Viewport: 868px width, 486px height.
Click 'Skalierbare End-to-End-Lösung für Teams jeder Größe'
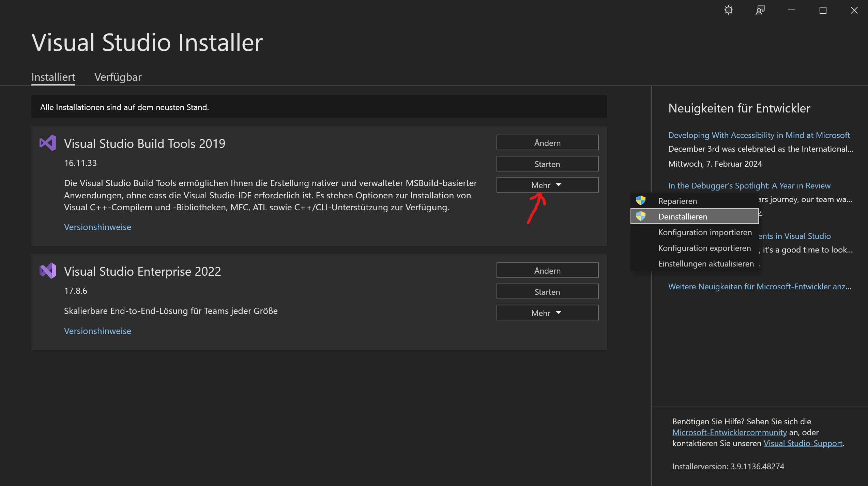(x=171, y=311)
